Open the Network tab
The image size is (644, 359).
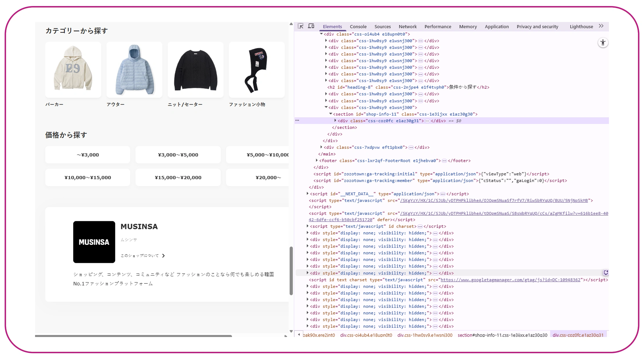tap(407, 27)
